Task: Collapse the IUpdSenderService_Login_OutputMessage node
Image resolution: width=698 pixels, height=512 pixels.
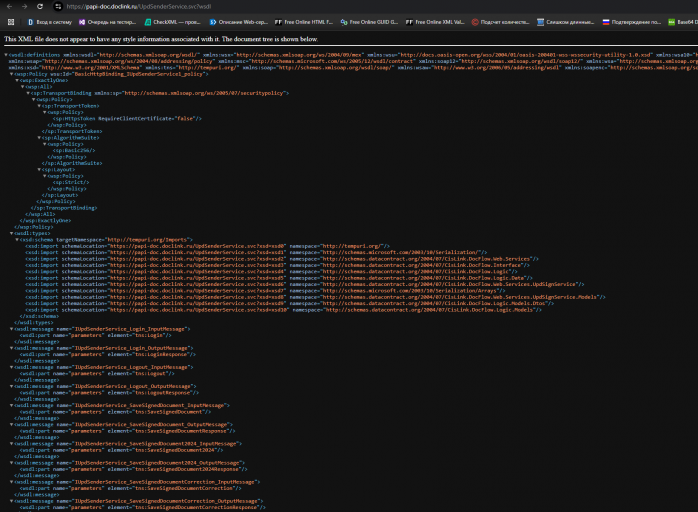Action: [x=12, y=348]
